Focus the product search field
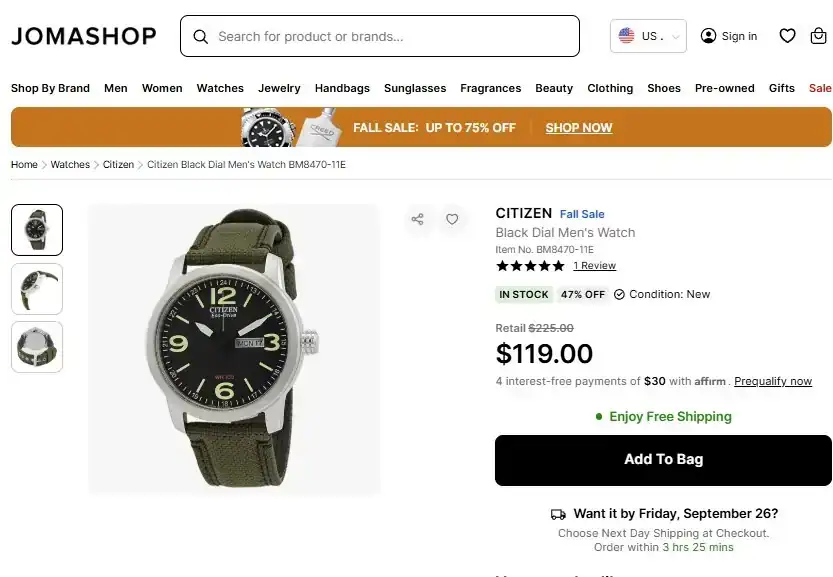Screen dimensions: 833x577 coord(390,37)
